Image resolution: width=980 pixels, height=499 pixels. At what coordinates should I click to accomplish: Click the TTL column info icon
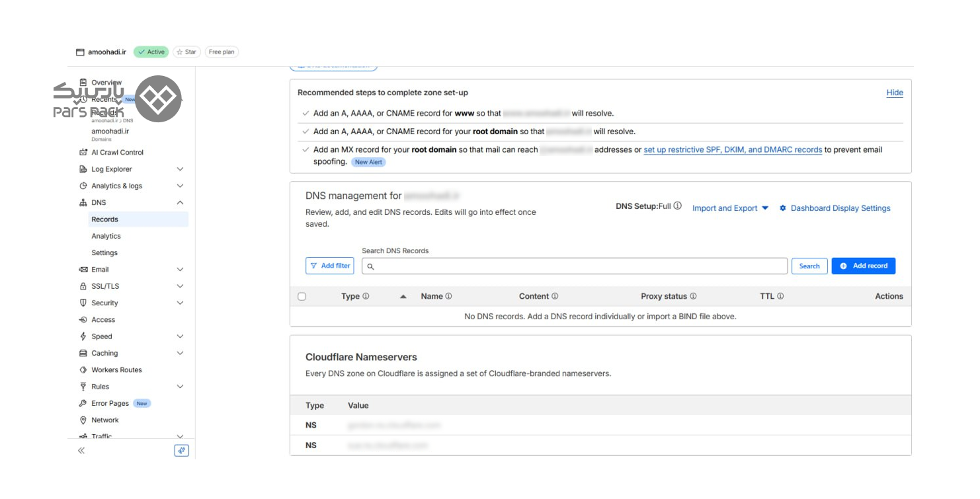coord(780,297)
